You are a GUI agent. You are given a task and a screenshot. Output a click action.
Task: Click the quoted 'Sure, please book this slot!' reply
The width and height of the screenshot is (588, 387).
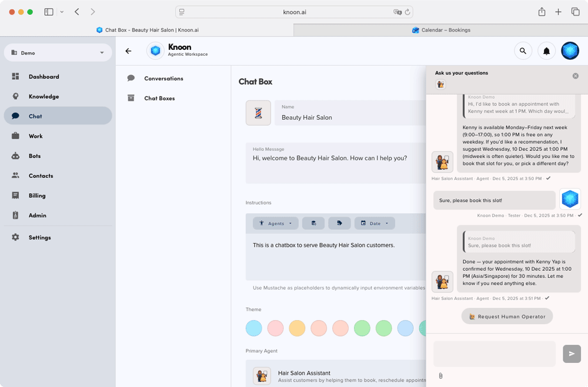(519, 241)
